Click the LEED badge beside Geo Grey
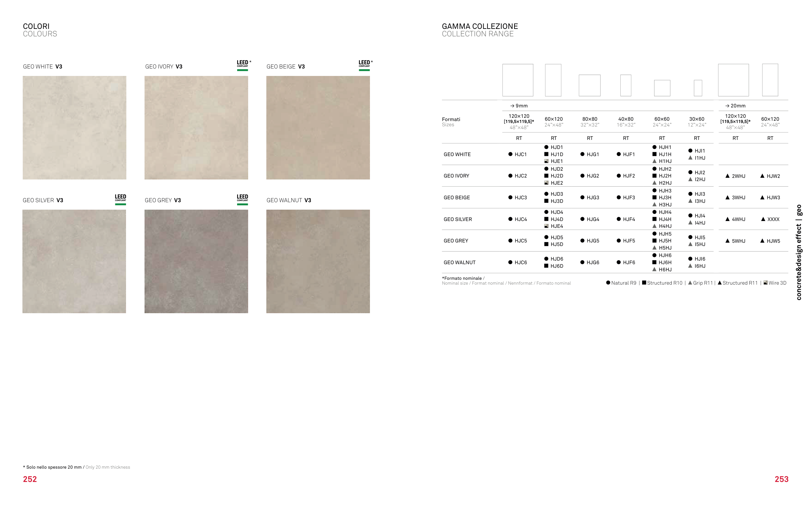The image size is (812, 505). click(x=242, y=199)
